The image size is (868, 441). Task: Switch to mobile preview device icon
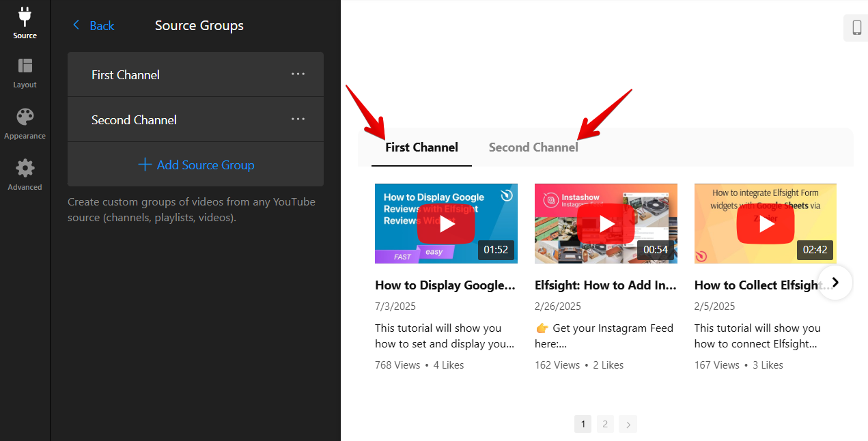tap(856, 28)
